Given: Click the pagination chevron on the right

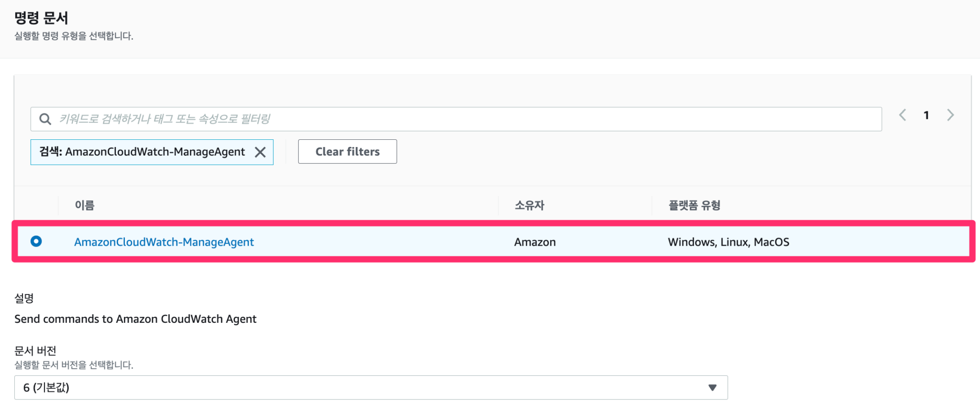Looking at the screenshot, I should tap(950, 115).
